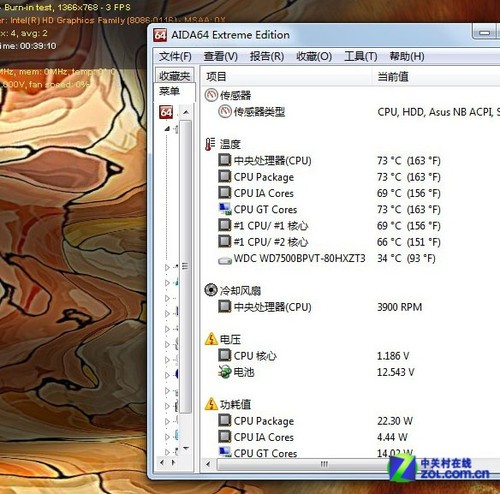Click the CPU Package temperature chip icon
This screenshot has height=494, width=500.
coord(224,176)
